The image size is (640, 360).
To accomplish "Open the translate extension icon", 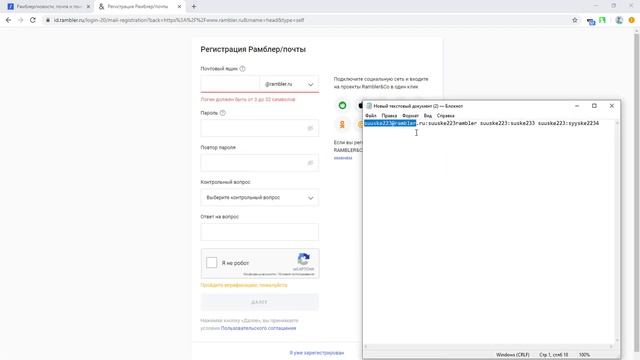I will (591, 21).
